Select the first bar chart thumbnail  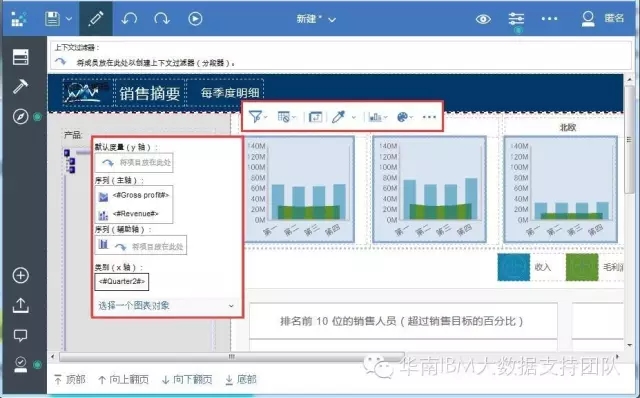tap(299, 190)
